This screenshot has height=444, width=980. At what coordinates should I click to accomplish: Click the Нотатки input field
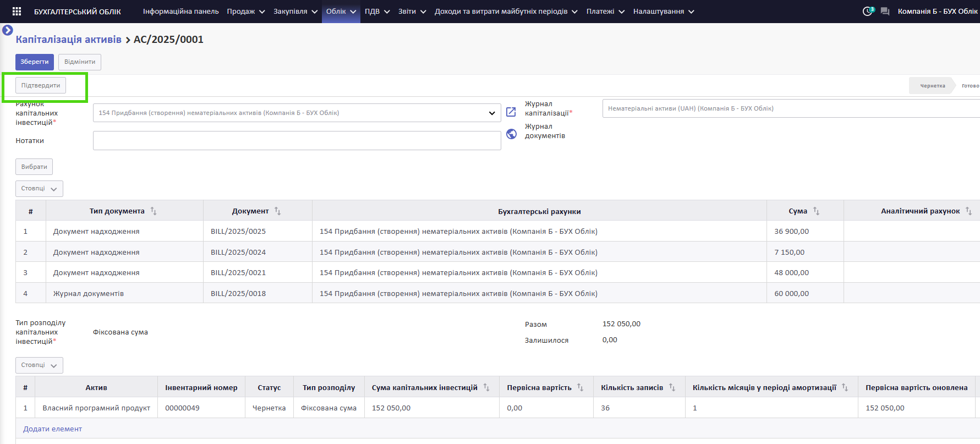click(297, 140)
